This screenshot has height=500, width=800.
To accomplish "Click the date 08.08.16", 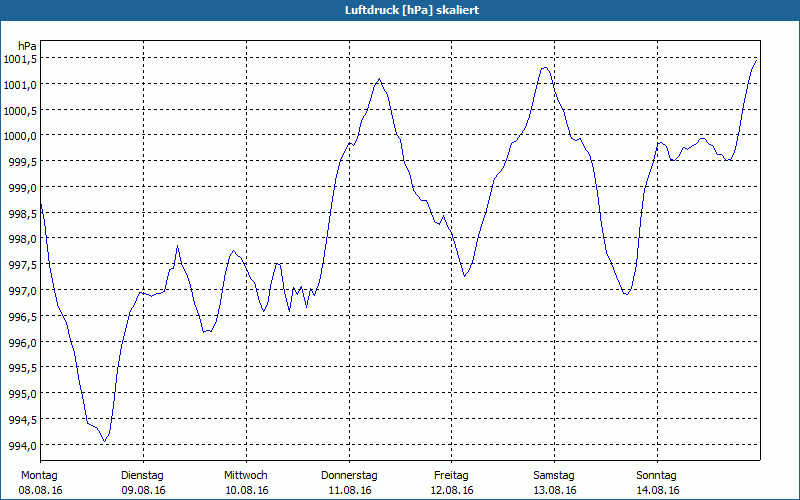I will [40, 491].
